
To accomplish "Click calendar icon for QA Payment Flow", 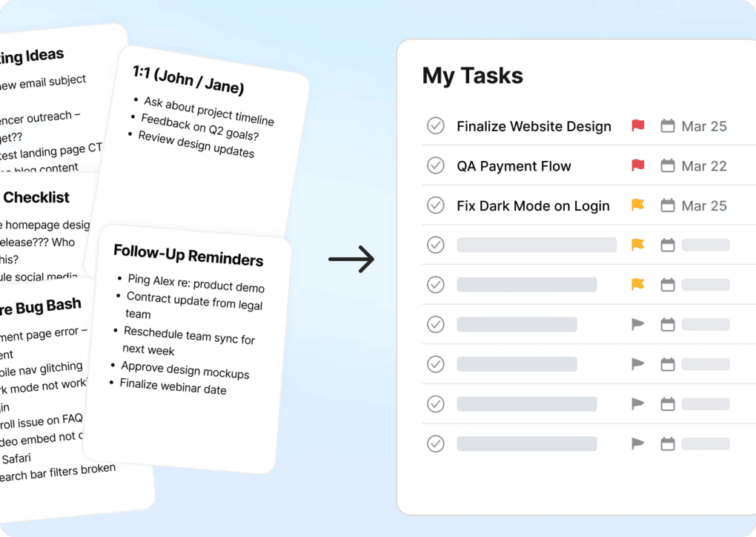I will [668, 165].
